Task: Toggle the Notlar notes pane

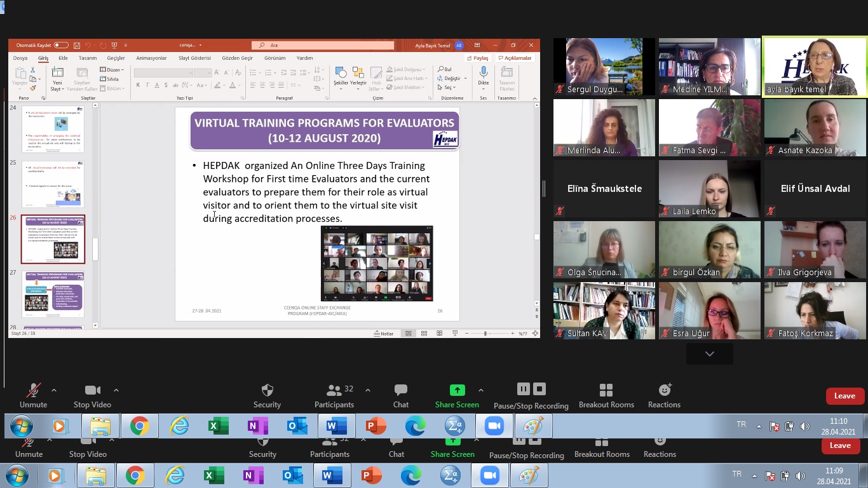Action: click(384, 333)
